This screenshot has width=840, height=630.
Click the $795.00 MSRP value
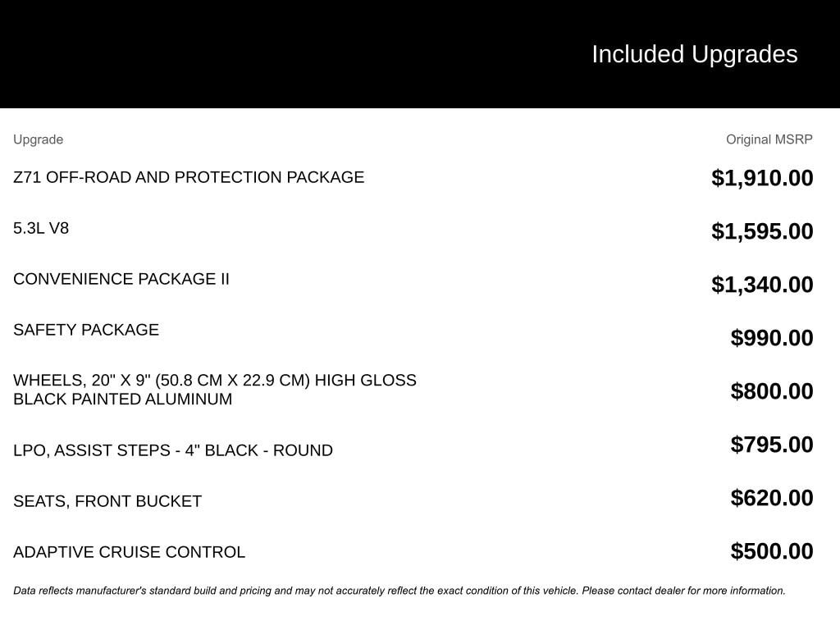[x=772, y=445]
